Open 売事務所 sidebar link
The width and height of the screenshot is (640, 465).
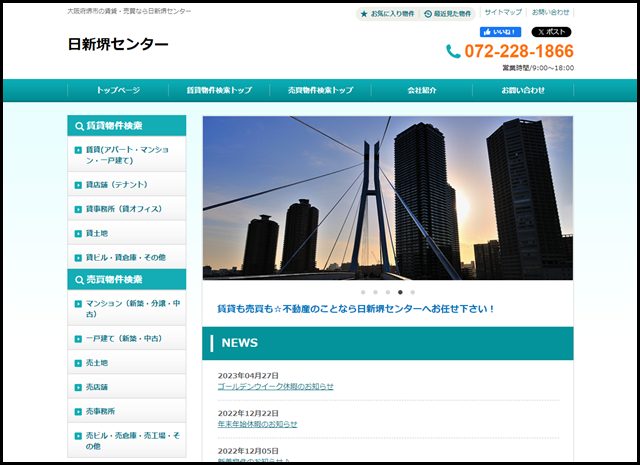(x=127, y=412)
